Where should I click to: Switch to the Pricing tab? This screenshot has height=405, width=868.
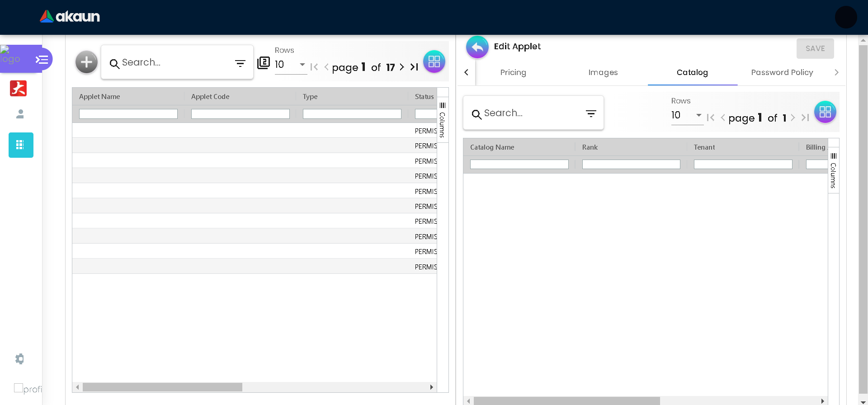tap(513, 72)
